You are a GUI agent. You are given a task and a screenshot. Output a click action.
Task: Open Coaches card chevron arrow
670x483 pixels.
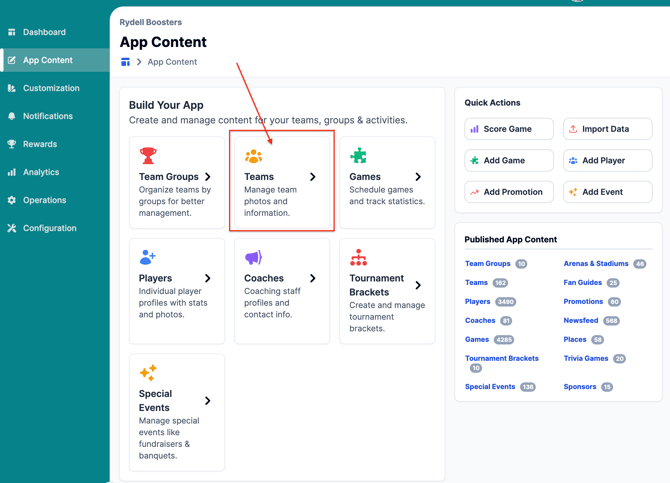point(313,278)
